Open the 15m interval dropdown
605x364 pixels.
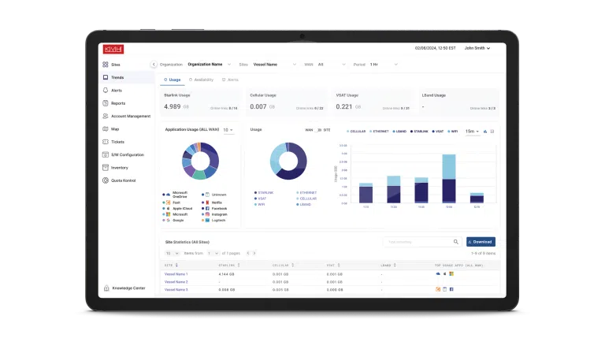pos(472,132)
